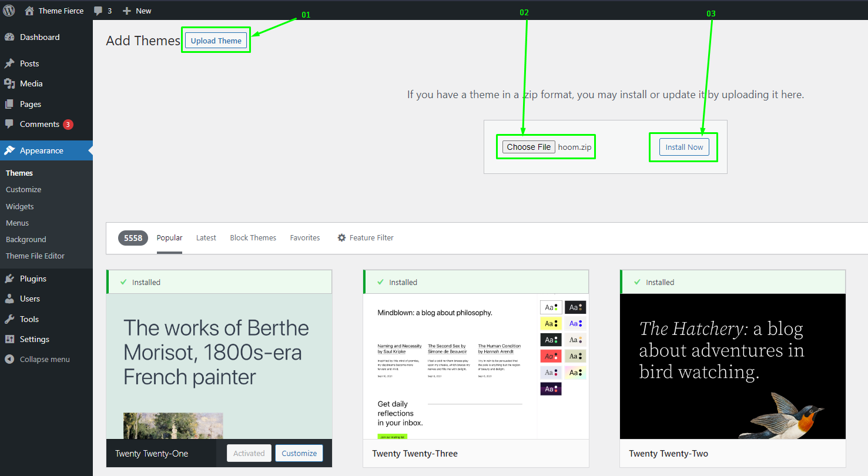Select the Appearance menu
Image resolution: width=868 pixels, height=476 pixels.
pyautogui.click(x=46, y=150)
